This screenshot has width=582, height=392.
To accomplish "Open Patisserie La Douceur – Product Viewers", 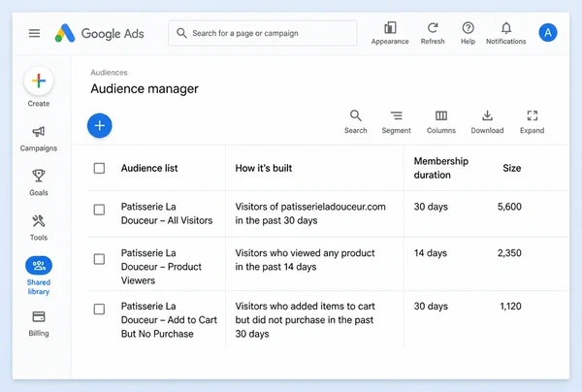I will pos(161,267).
